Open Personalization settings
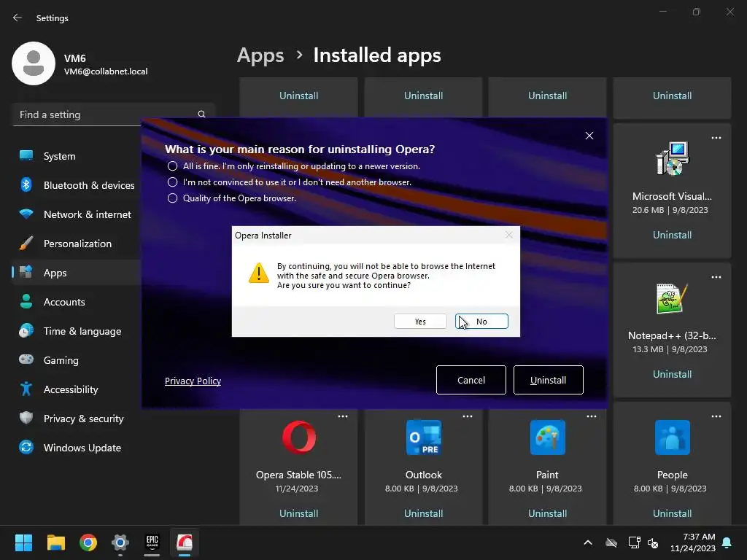 coord(77,244)
